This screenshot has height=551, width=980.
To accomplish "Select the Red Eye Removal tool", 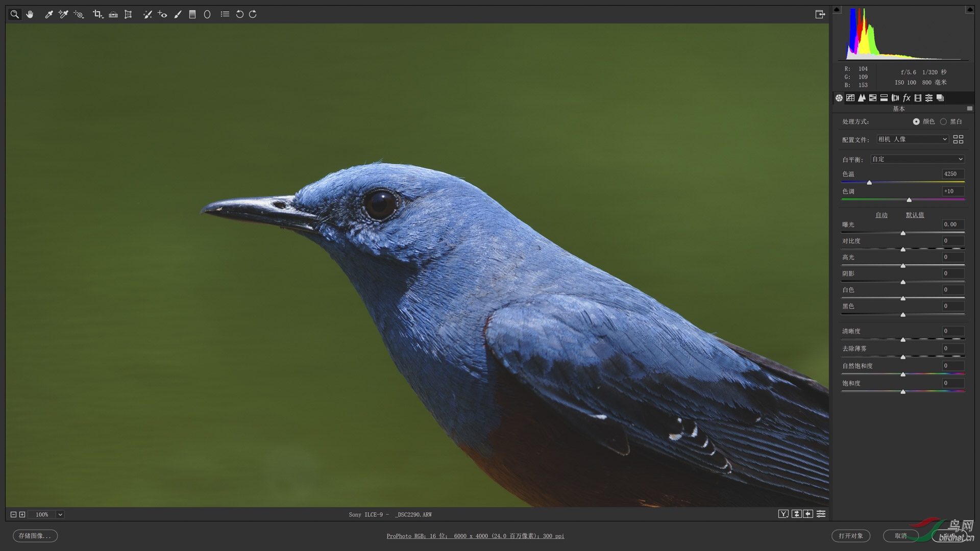I will click(x=162, y=14).
